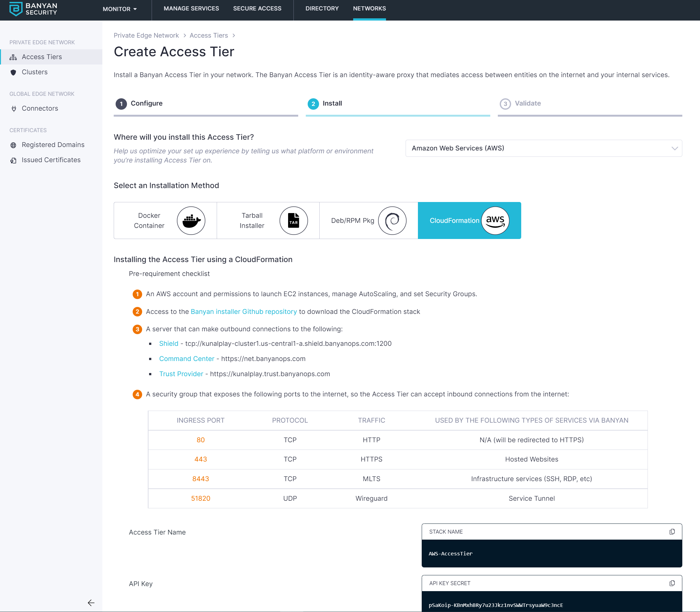Viewport: 700px width, 612px height.
Task: Click the Access Tiers sidebar icon
Action: (x=13, y=57)
